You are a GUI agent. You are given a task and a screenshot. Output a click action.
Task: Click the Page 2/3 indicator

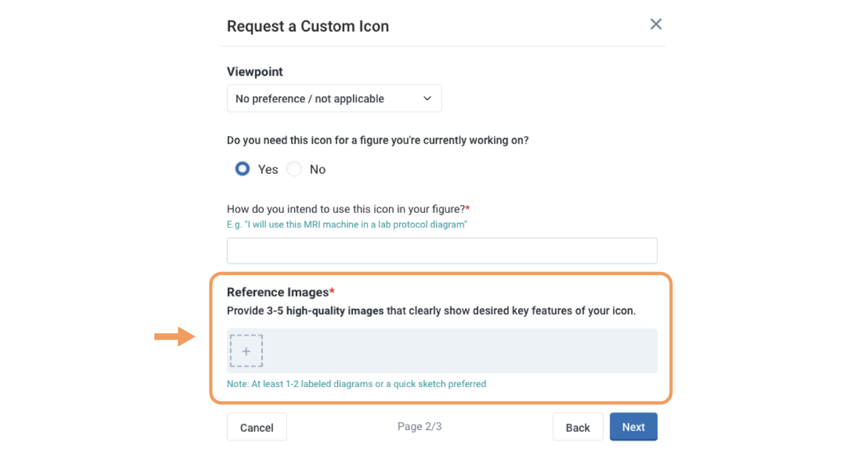pos(419,426)
